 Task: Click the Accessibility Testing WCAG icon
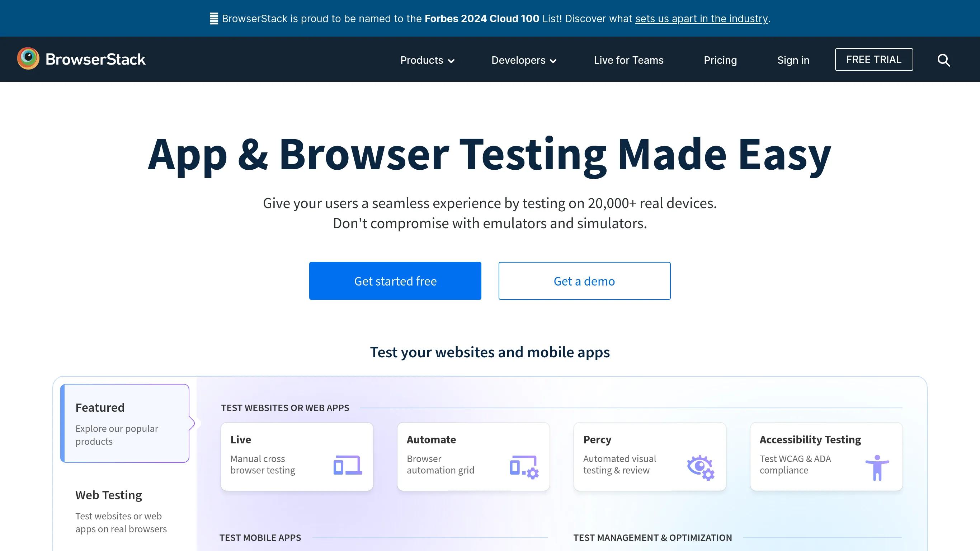[x=877, y=465]
